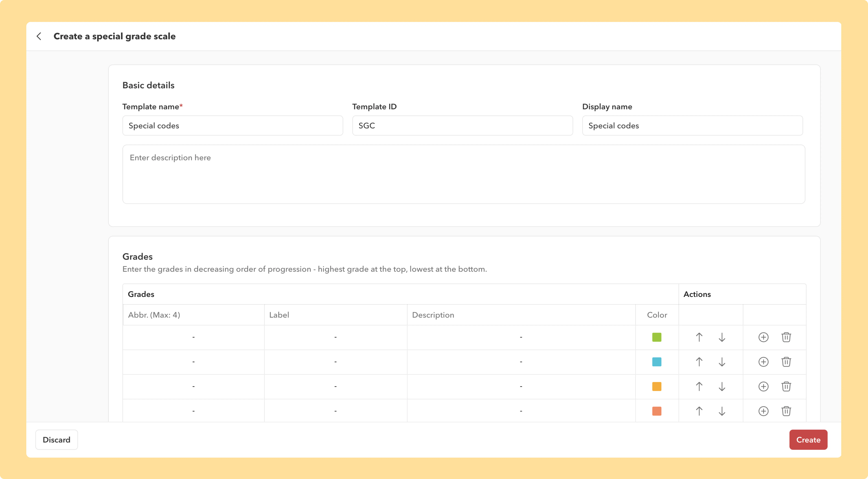The width and height of the screenshot is (868, 479).
Task: Move the coral-swatch grade row down
Action: 722,411
